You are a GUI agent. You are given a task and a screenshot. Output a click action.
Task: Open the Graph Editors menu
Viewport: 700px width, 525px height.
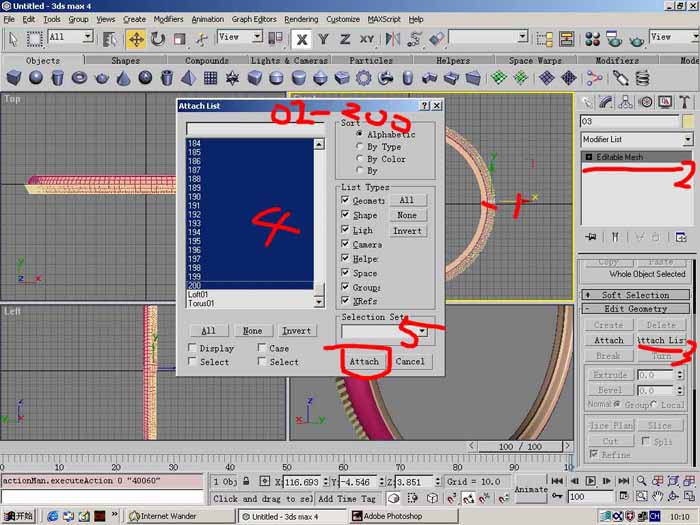[254, 19]
